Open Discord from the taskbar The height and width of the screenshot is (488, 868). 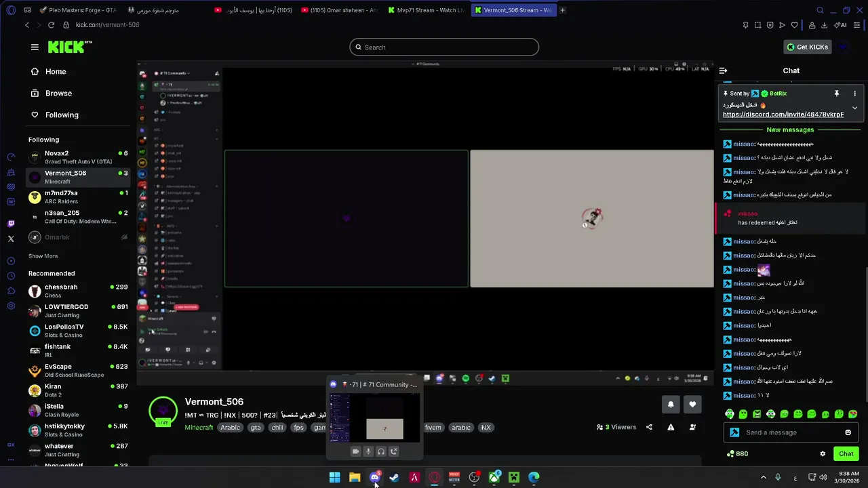(374, 477)
